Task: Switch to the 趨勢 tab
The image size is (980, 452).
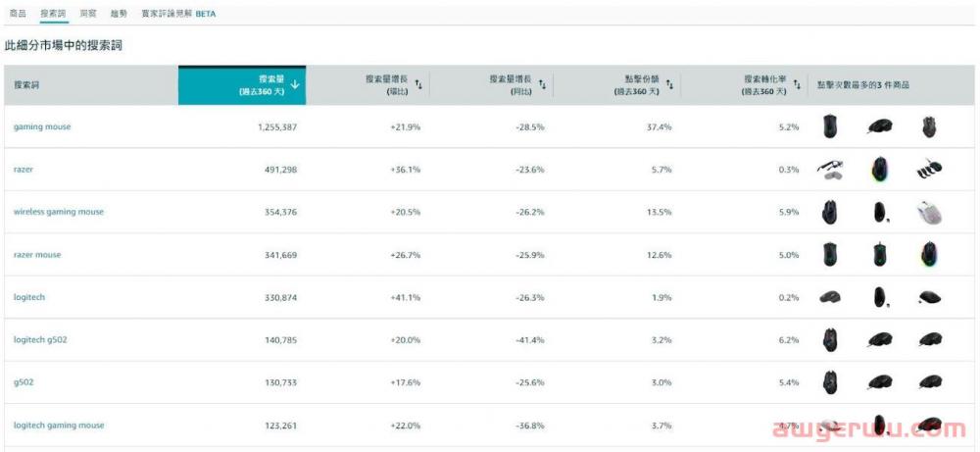Action: click(x=119, y=13)
